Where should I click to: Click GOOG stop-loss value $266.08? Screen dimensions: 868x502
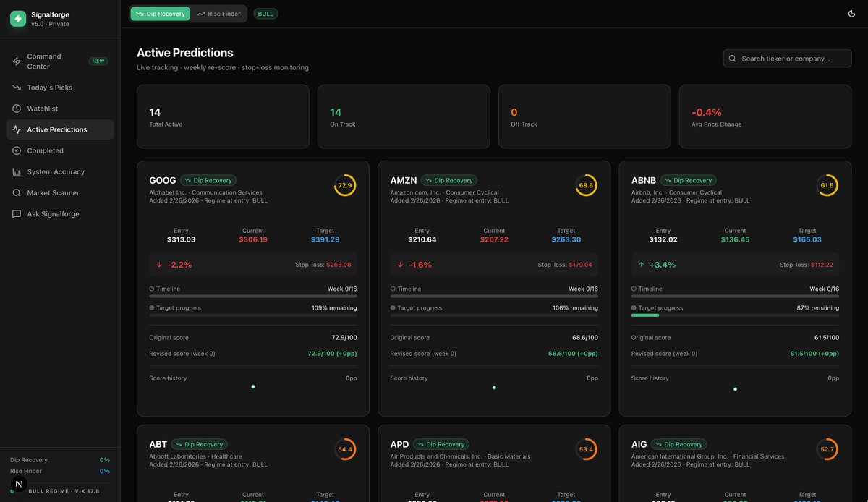pyautogui.click(x=339, y=265)
